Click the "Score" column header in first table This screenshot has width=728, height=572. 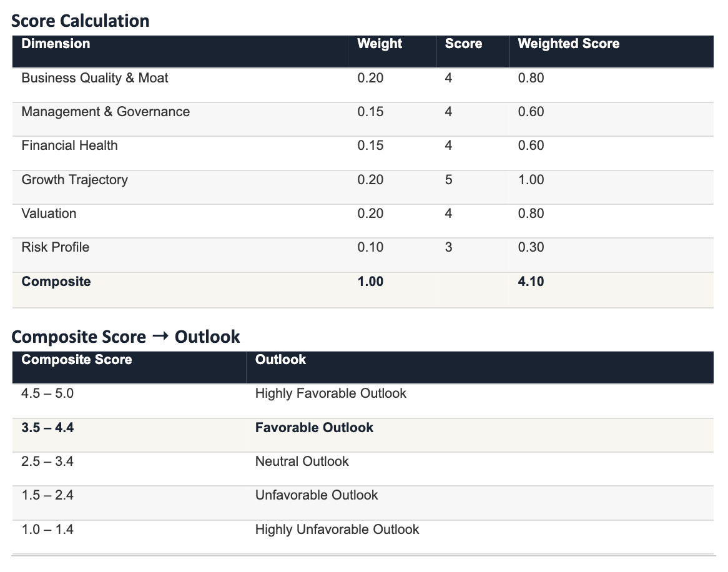pyautogui.click(x=463, y=44)
